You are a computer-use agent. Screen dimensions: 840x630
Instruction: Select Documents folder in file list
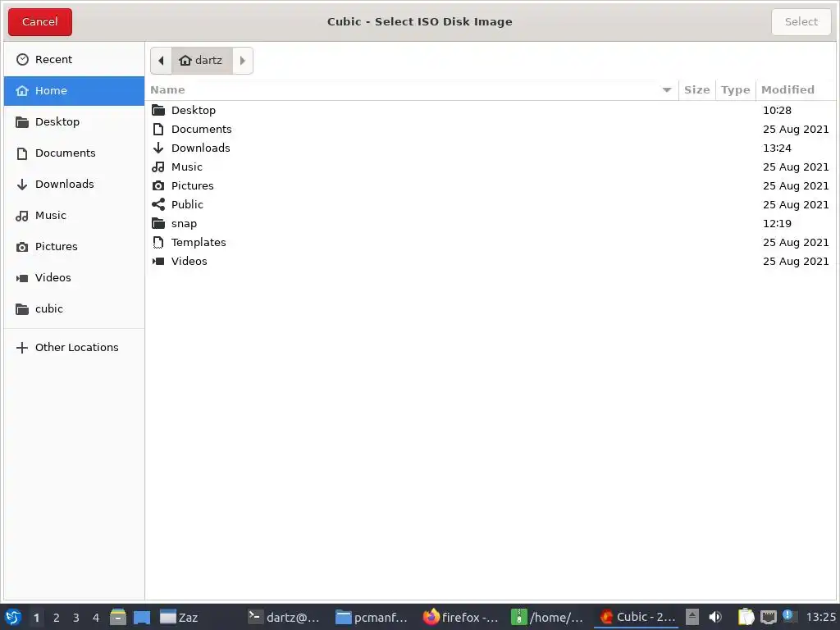(x=491, y=129)
